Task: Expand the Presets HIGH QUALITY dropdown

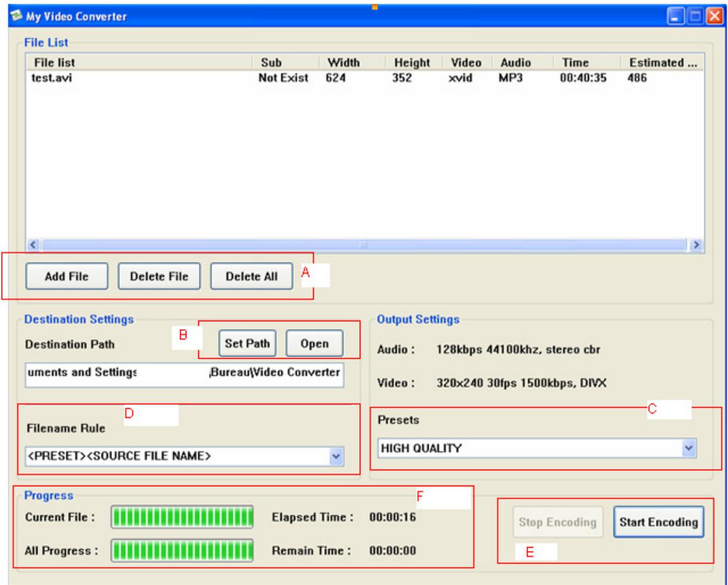Action: coord(689,448)
